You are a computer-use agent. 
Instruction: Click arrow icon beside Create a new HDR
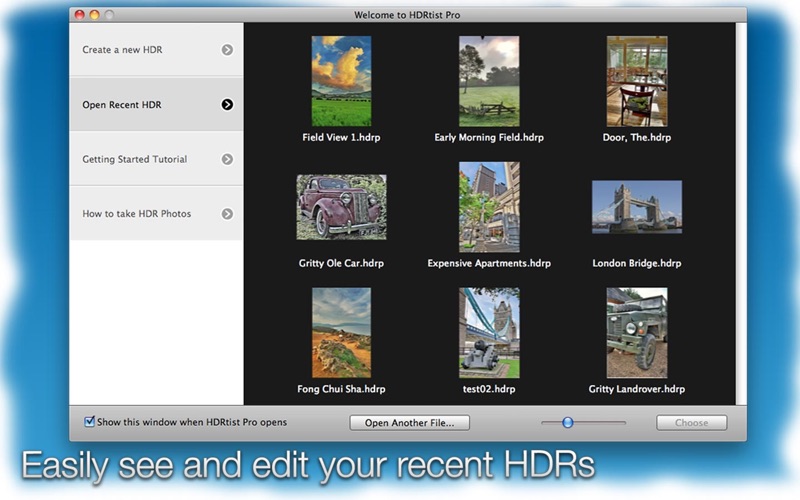click(227, 50)
